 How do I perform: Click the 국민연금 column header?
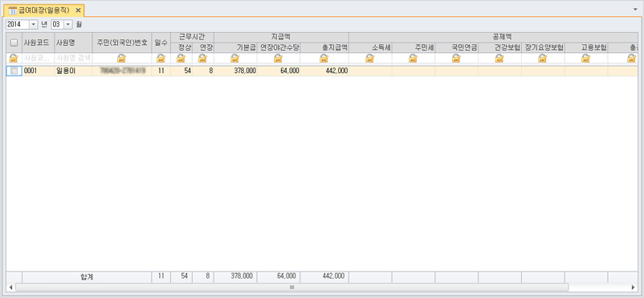(457, 47)
